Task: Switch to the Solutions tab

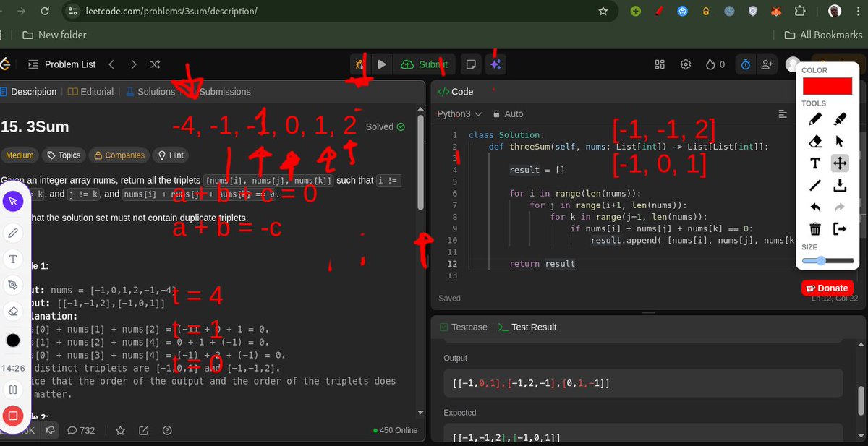Action: coord(150,92)
